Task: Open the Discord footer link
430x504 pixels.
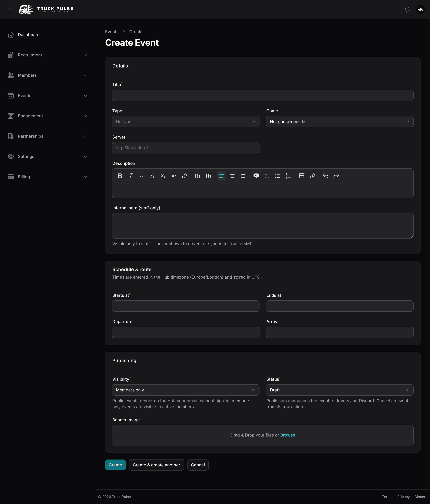Action: [x=421, y=497]
